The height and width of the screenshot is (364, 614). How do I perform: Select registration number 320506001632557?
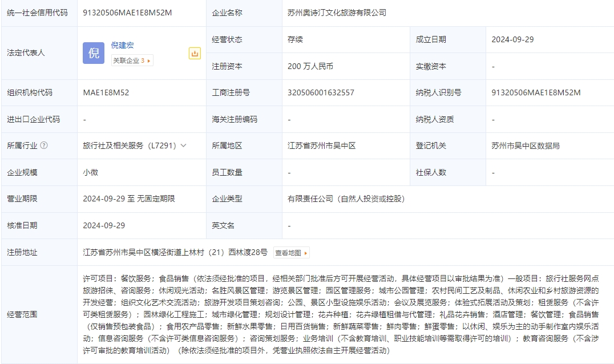[321, 93]
